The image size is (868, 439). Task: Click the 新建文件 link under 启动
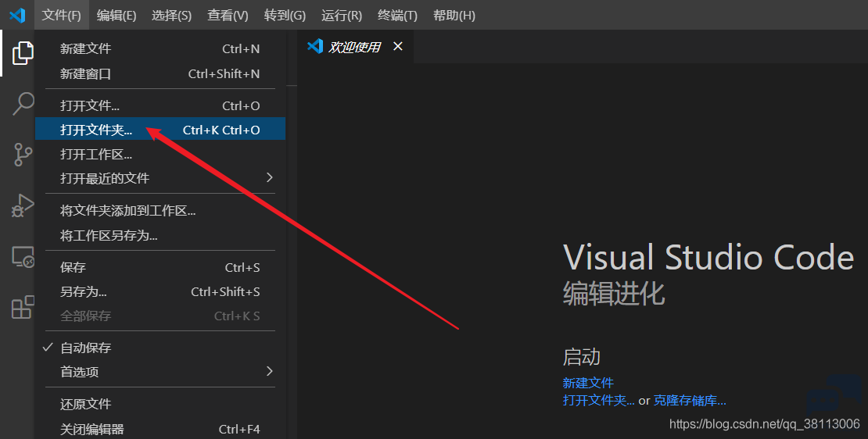tap(588, 383)
